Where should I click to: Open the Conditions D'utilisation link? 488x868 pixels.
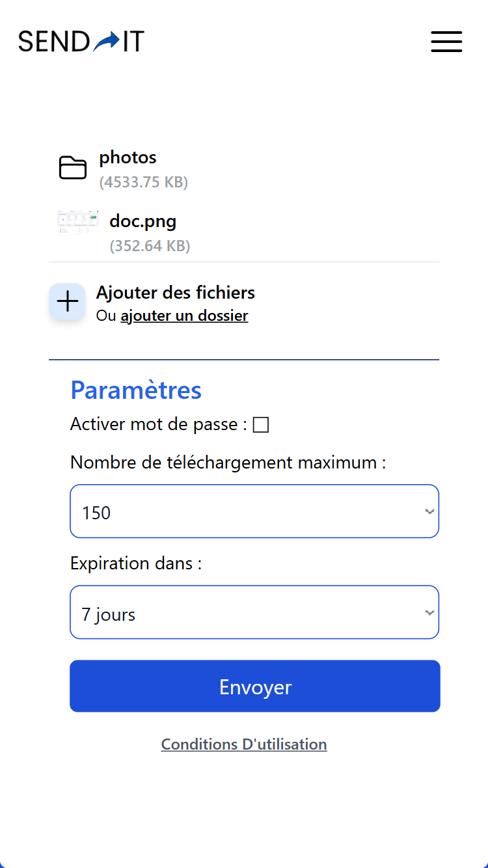[x=244, y=744]
